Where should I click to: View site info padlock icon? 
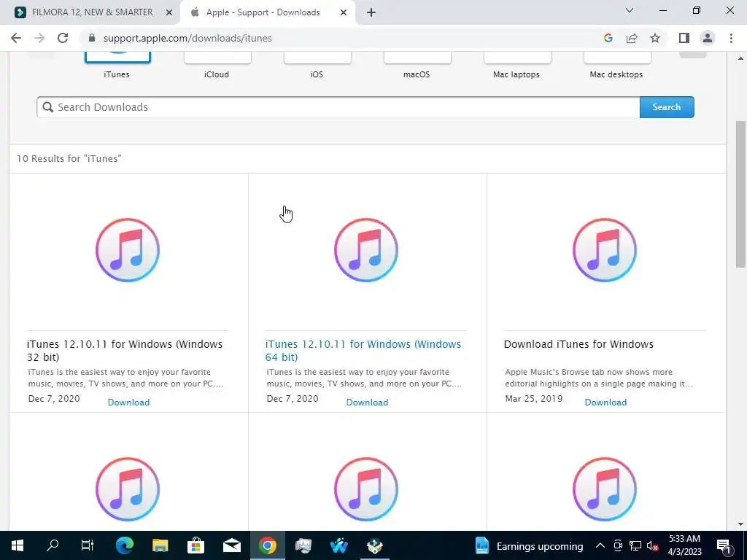(93, 38)
